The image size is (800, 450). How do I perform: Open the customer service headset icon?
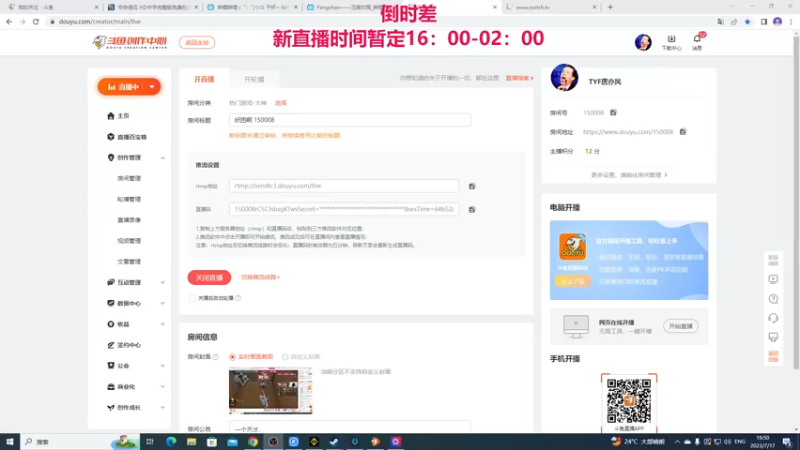[773, 318]
